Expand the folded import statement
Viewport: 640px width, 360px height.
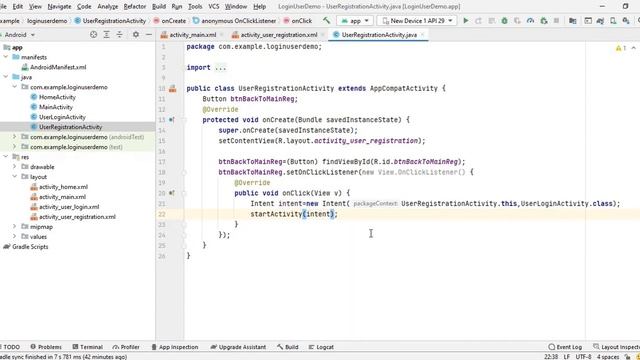click(x=220, y=68)
